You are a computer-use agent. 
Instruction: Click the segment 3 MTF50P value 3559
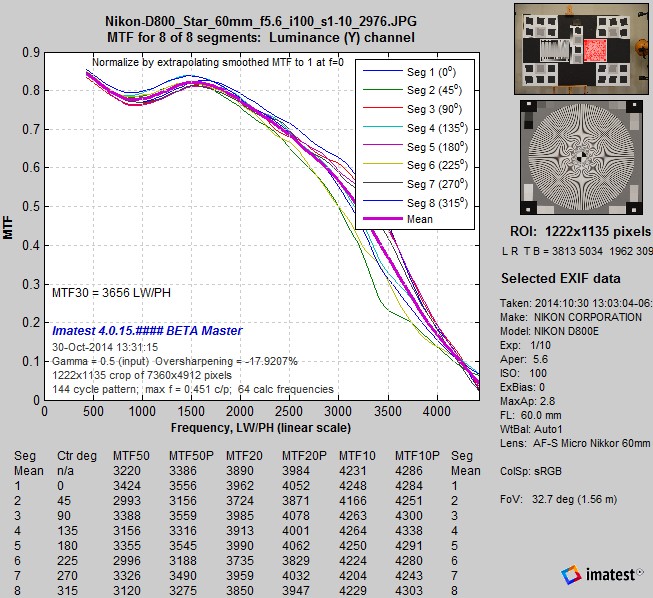point(183,516)
